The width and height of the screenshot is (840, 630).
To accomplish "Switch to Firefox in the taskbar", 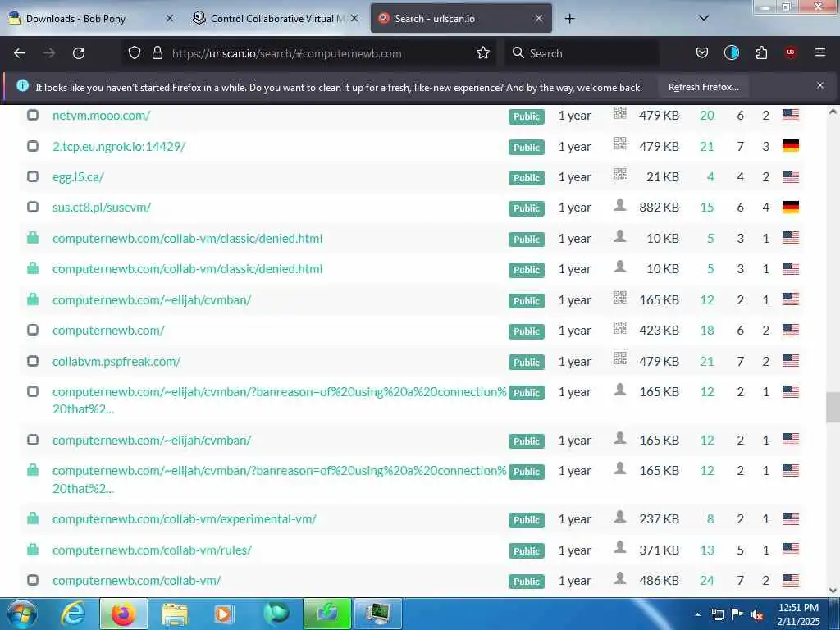I will tap(123, 614).
